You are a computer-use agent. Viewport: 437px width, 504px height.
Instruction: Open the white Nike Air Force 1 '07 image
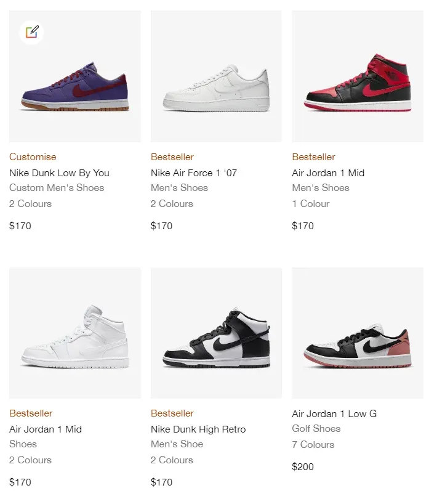[x=215, y=76]
